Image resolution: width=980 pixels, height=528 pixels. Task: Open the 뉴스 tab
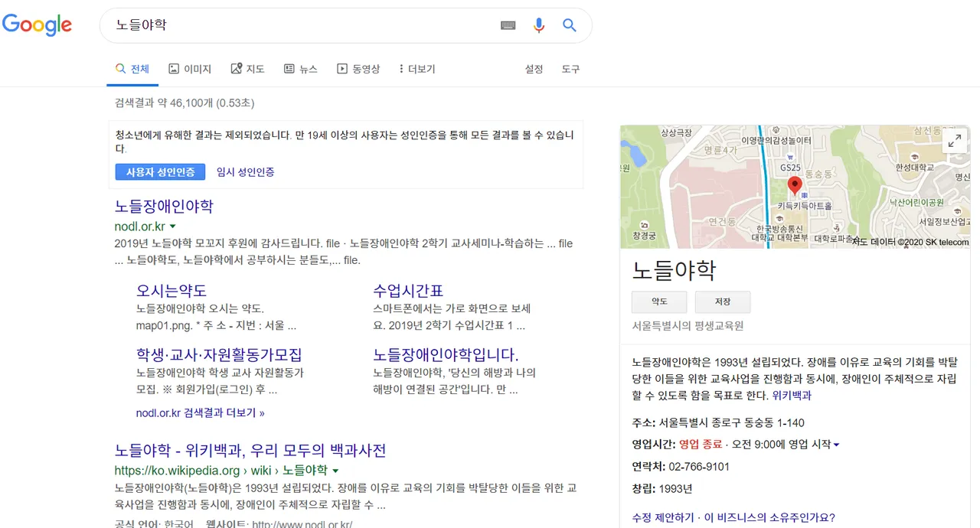pos(300,69)
